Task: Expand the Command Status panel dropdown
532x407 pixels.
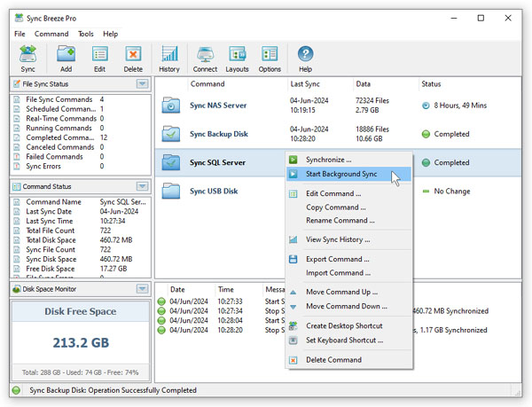Action: [x=143, y=186]
